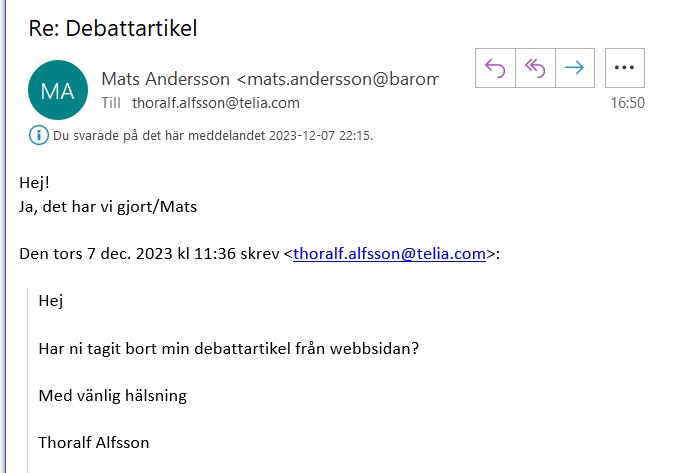Open the more actions ellipsis menu

pos(625,68)
